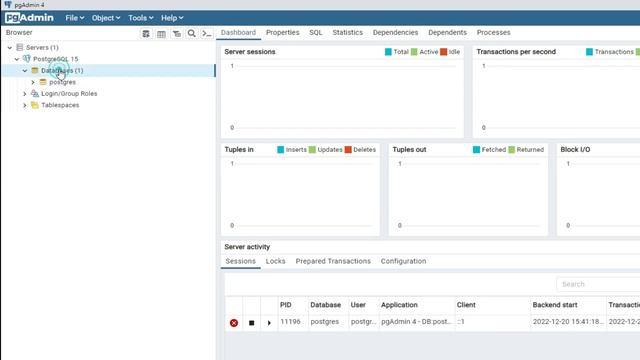Open the Query Tool icon in Browser toolbar

click(x=146, y=34)
